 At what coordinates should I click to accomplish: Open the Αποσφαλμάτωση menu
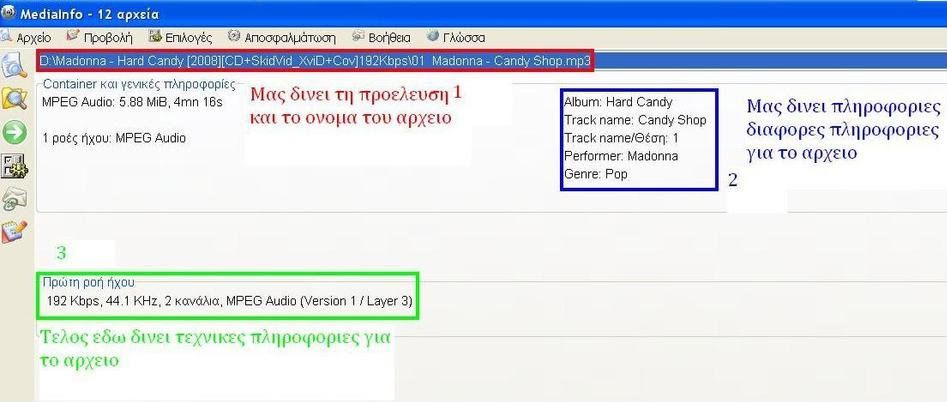pos(281,37)
